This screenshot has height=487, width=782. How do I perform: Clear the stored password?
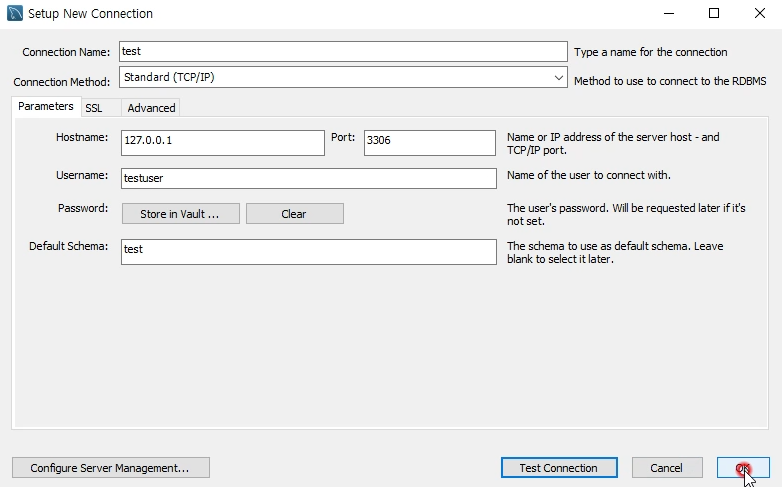point(295,214)
